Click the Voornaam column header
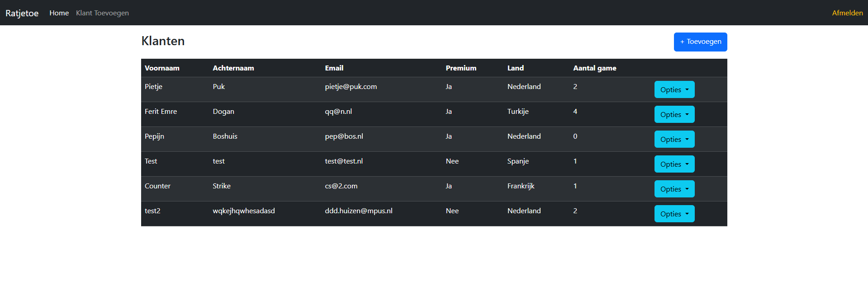This screenshot has height=295, width=868. tap(162, 68)
